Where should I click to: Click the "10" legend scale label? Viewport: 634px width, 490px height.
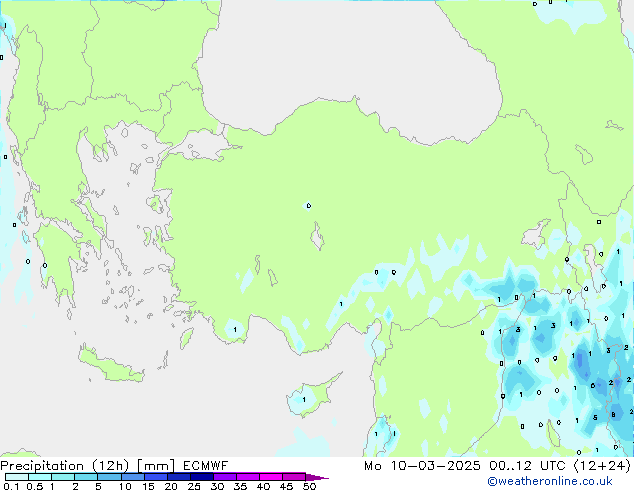pos(125,486)
